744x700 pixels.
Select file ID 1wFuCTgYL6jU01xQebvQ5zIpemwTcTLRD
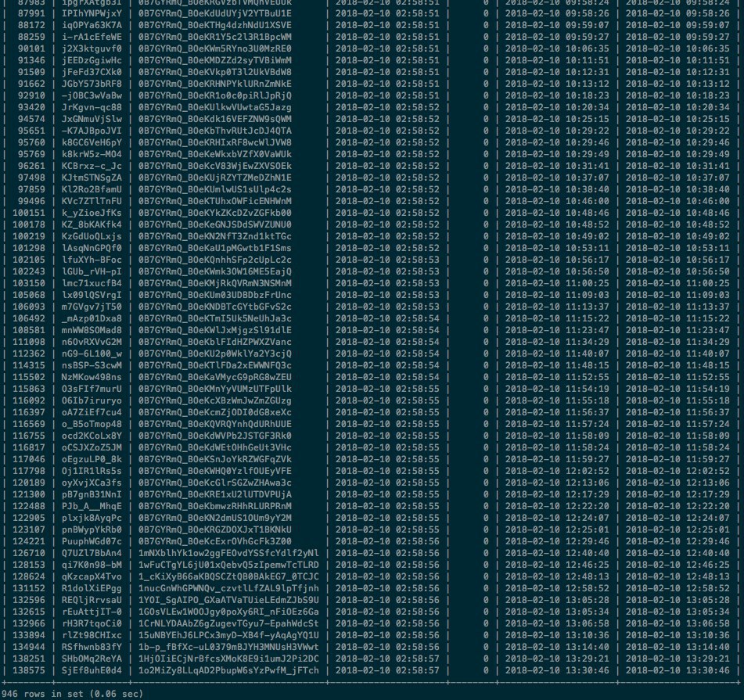[x=228, y=565]
